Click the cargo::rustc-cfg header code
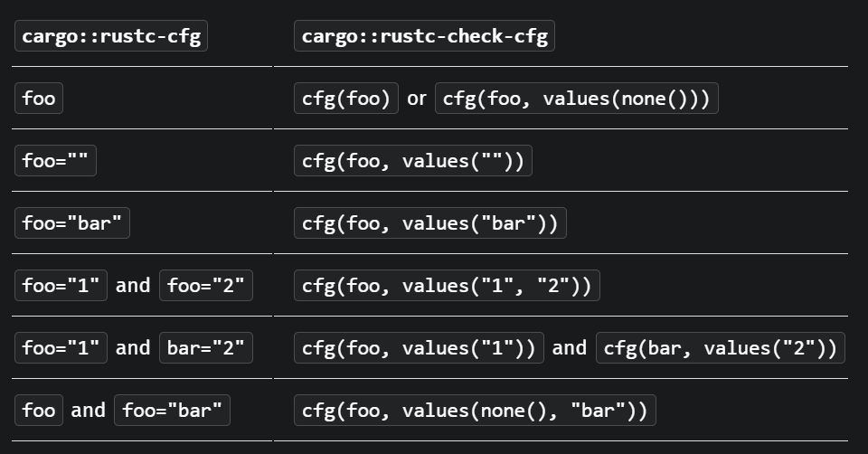 pos(110,37)
